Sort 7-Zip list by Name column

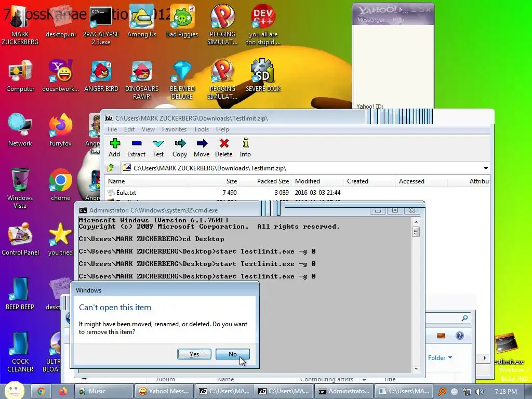click(146, 181)
